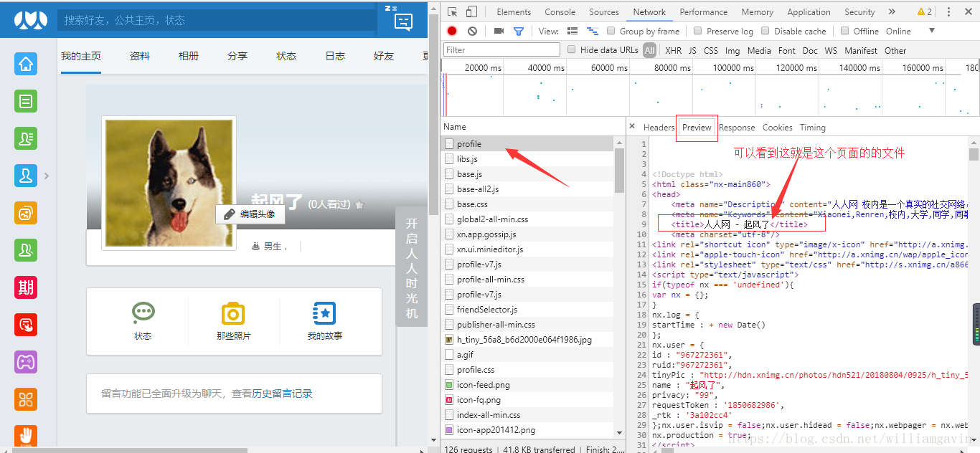980x453 pixels.
Task: Select the profile request row
Action: click(527, 143)
